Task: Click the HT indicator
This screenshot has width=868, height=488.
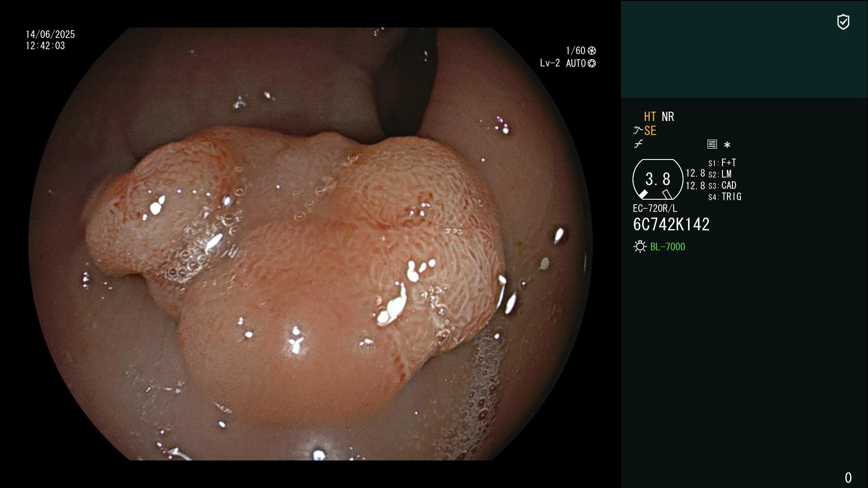Action: click(650, 117)
